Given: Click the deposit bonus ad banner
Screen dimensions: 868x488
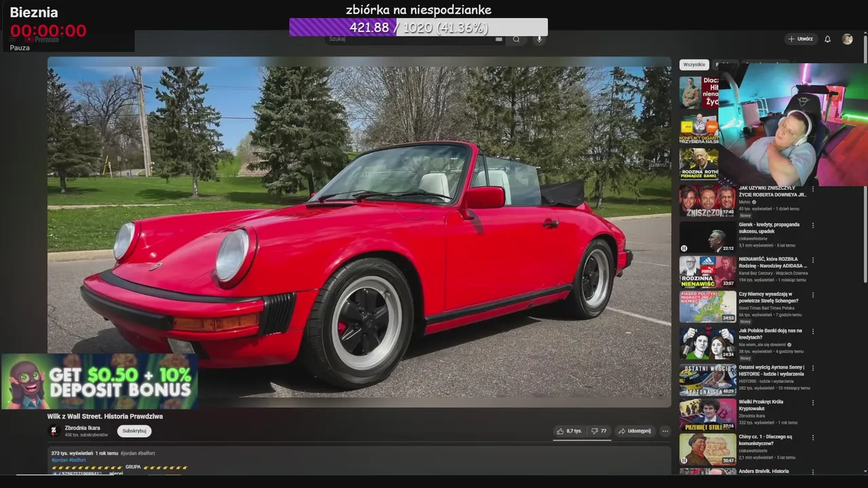Looking at the screenshot, I should (x=99, y=381).
